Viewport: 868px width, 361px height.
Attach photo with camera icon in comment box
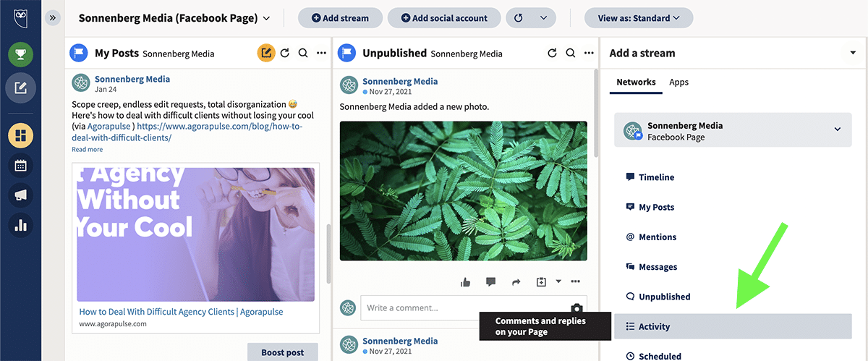click(576, 308)
